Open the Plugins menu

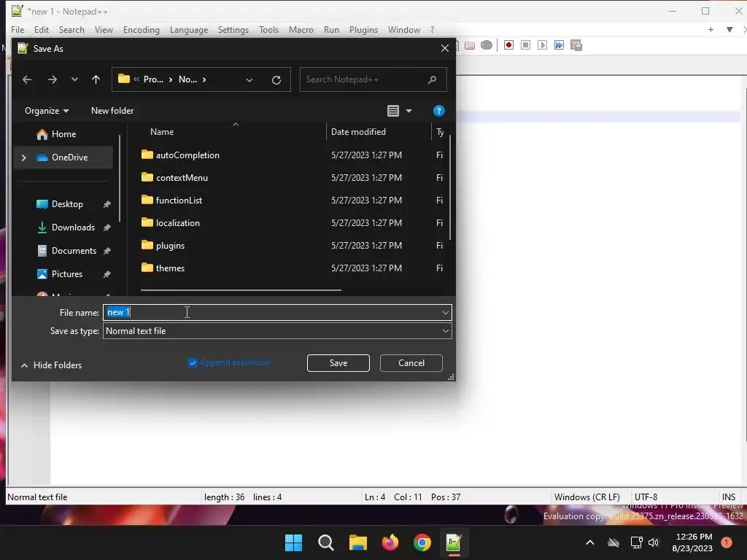[363, 29]
